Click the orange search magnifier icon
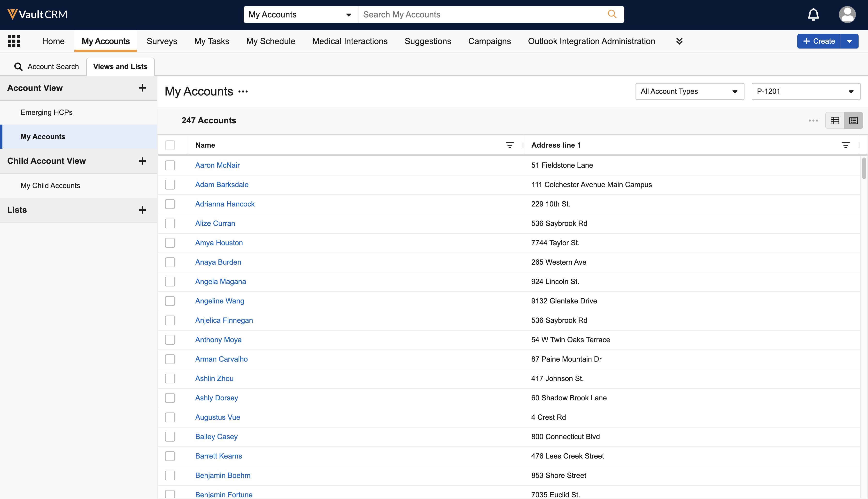The image size is (868, 499). pyautogui.click(x=612, y=14)
